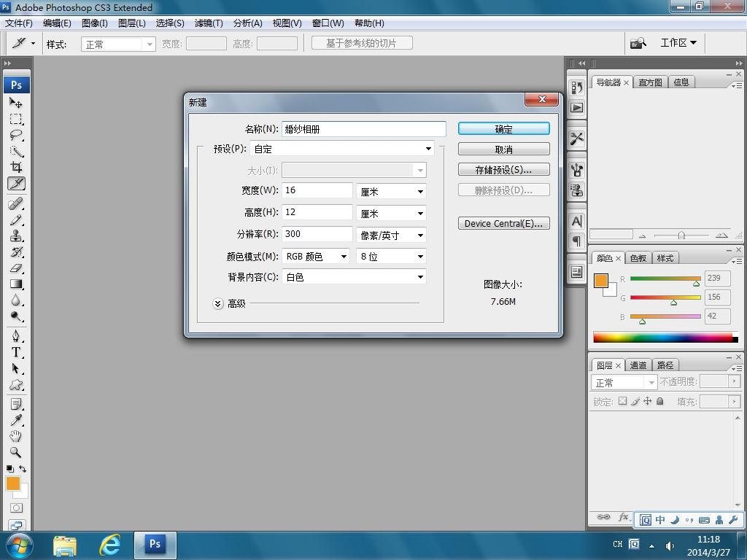Select the Crop tool

[16, 167]
